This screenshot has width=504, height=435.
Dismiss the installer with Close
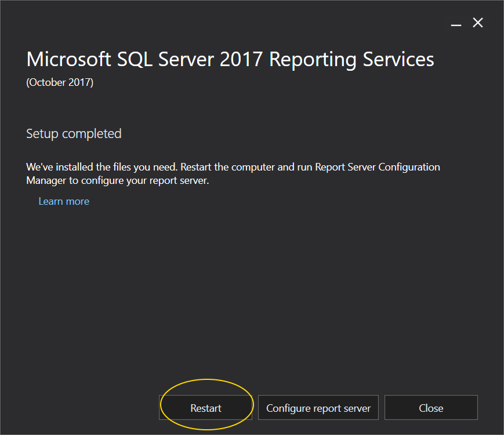point(431,408)
